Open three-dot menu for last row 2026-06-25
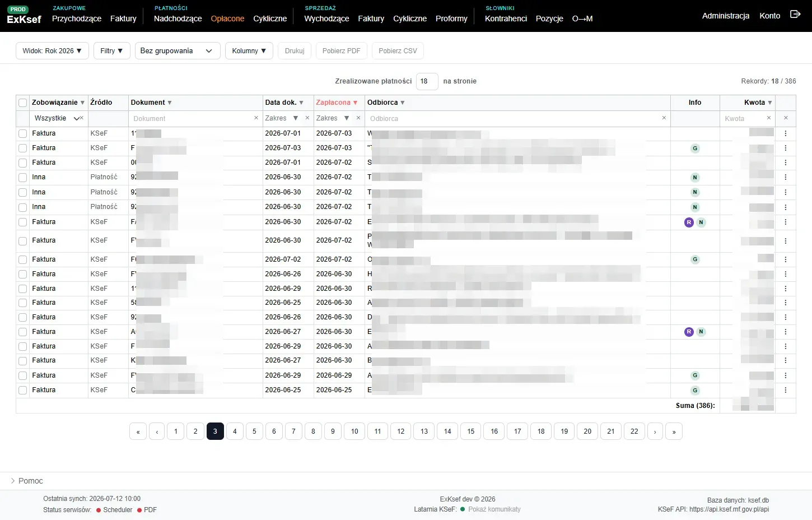812x520 pixels. [786, 390]
